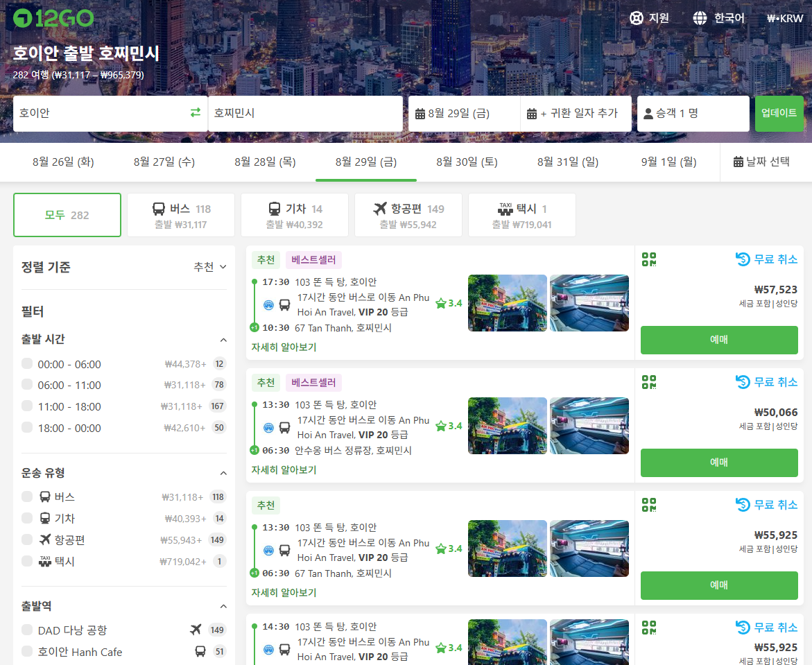Viewport: 812px width, 665px height.
Task: Click the bus icon on the 안수옹 버스 정류장 trip
Action: click(284, 427)
